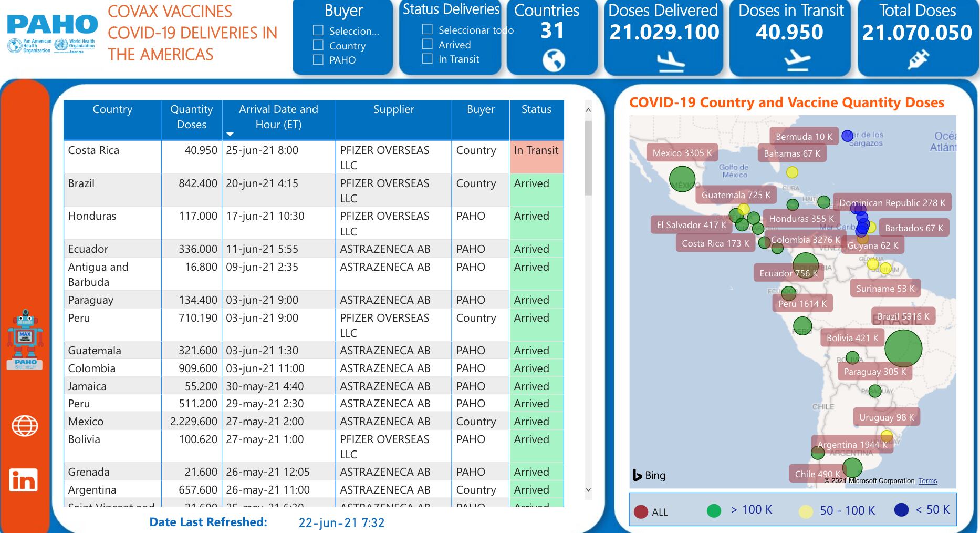Viewport: 980px width, 533px height.
Task: Click the globe icon under Countries
Action: [x=553, y=60]
